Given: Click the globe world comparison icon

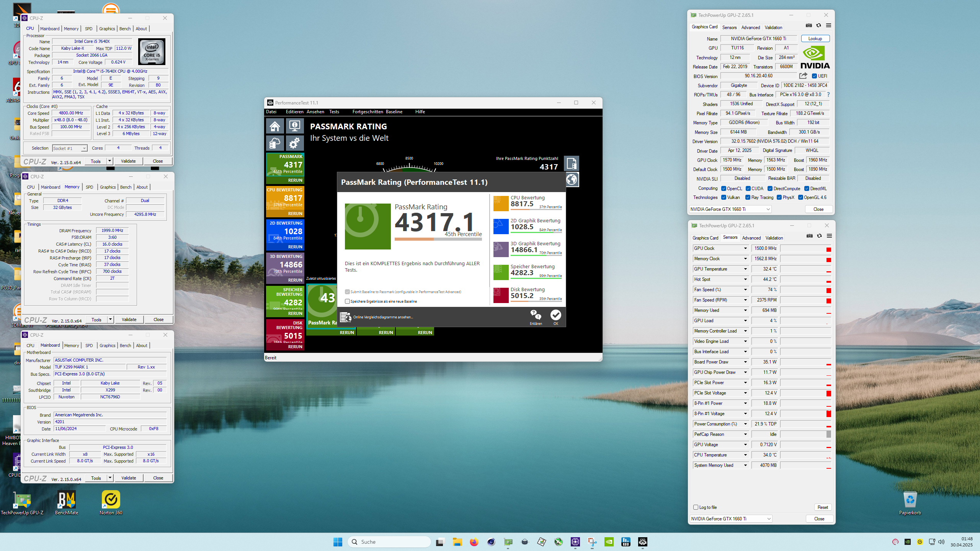Looking at the screenshot, I should (572, 179).
